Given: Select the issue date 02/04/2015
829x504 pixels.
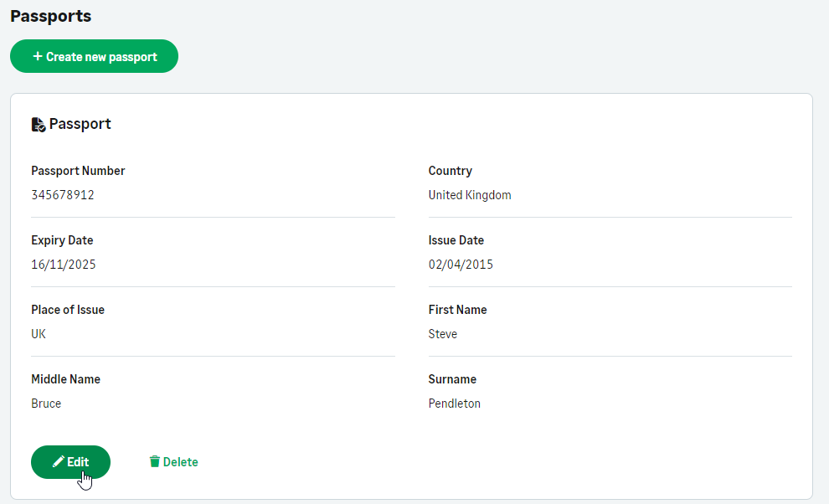Looking at the screenshot, I should 461,265.
